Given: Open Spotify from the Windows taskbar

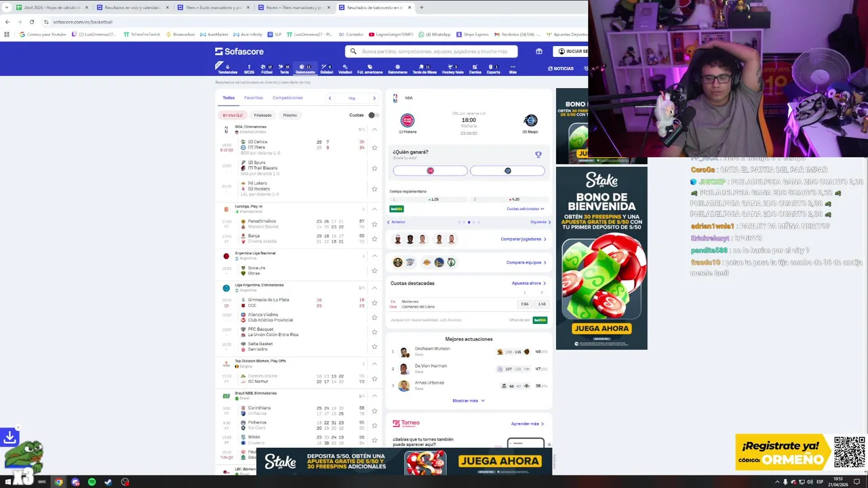Looking at the screenshot, I should [x=92, y=482].
